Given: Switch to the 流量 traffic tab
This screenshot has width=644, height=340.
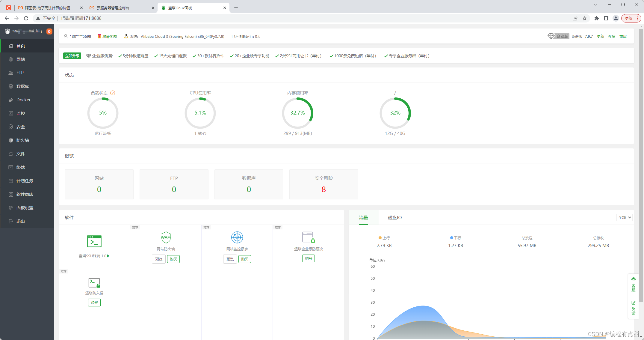Looking at the screenshot, I should coord(363,218).
